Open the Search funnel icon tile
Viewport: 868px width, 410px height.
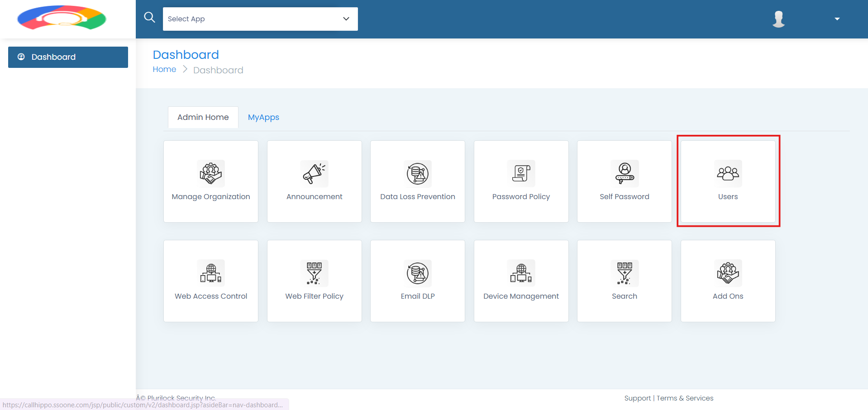[x=625, y=273]
